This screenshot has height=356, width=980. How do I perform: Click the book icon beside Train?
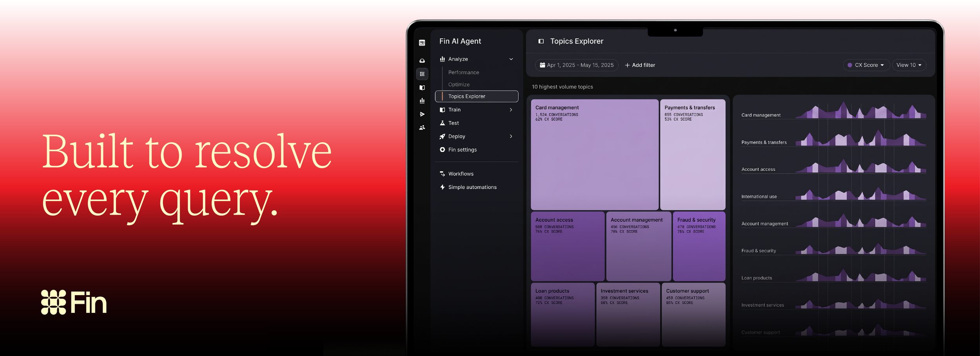click(x=442, y=110)
